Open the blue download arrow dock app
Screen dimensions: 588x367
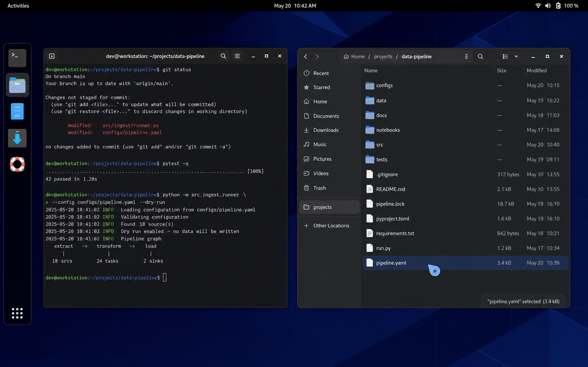point(17,138)
